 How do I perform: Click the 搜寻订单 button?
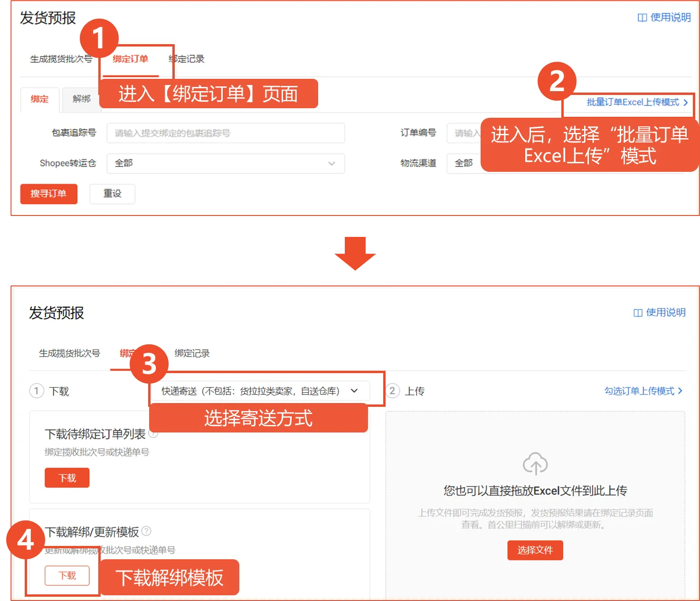coord(48,194)
